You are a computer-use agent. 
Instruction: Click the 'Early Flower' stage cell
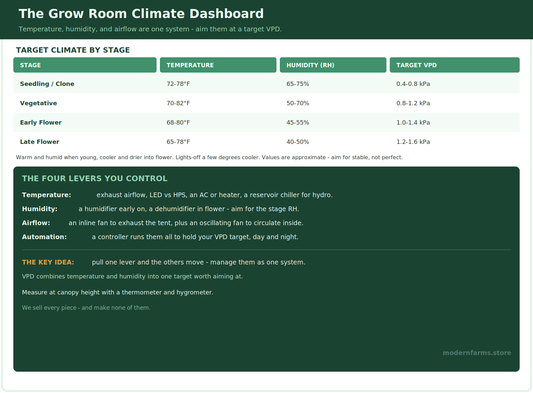(41, 122)
